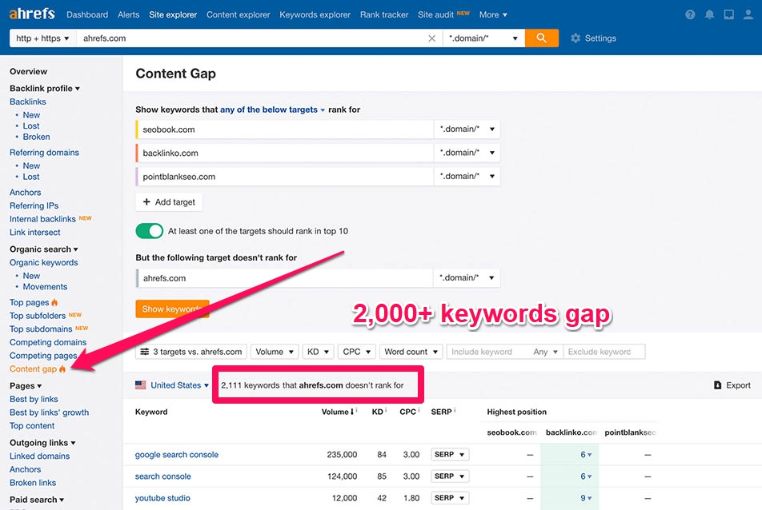
Task: Open the youtube studio keyword link
Action: 162,498
